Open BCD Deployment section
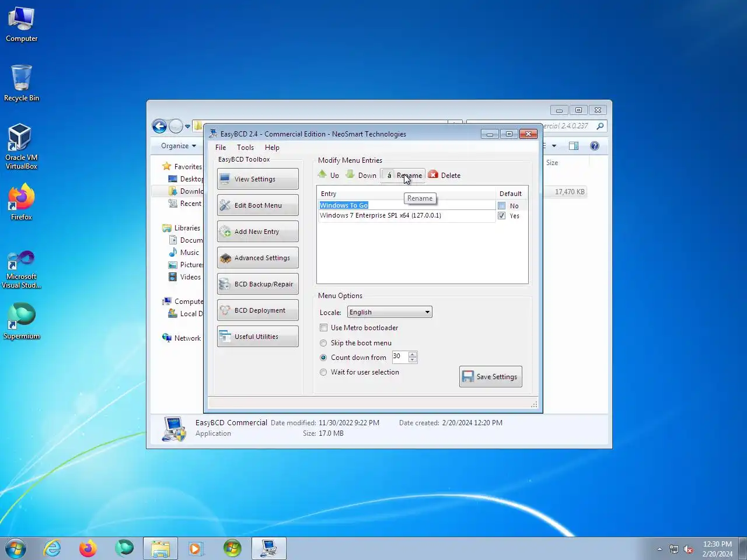The height and width of the screenshot is (560, 747). (x=257, y=310)
